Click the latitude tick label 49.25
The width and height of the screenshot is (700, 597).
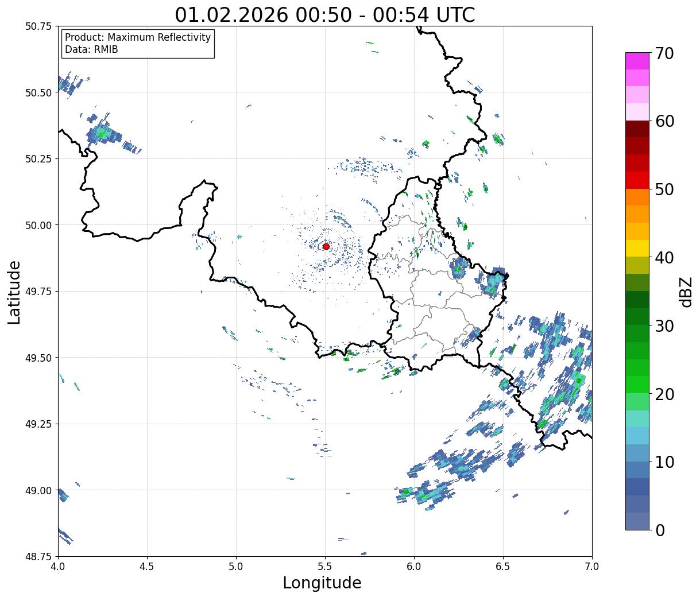click(x=39, y=424)
